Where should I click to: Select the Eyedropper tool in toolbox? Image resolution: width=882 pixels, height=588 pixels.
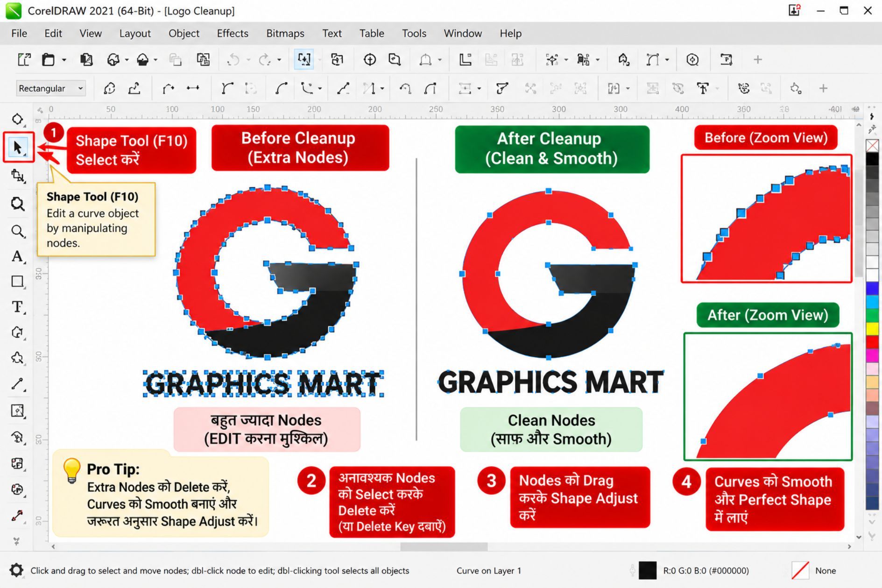click(x=18, y=516)
